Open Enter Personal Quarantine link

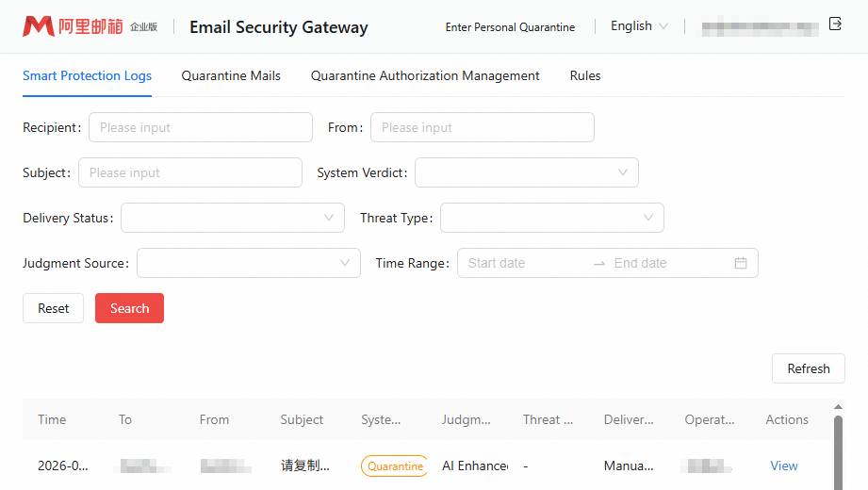point(510,27)
